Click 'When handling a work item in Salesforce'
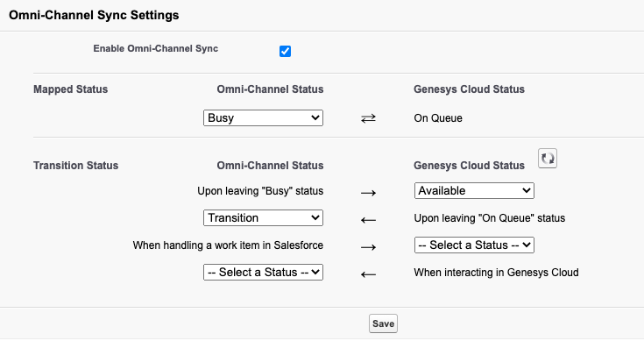Viewport: 644px width, 341px height. (x=228, y=245)
